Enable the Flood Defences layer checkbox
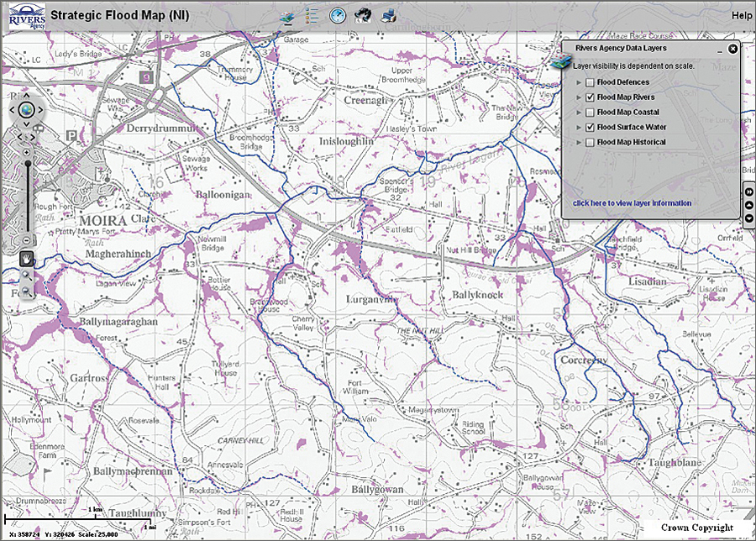The width and height of the screenshot is (756, 541). click(x=590, y=82)
